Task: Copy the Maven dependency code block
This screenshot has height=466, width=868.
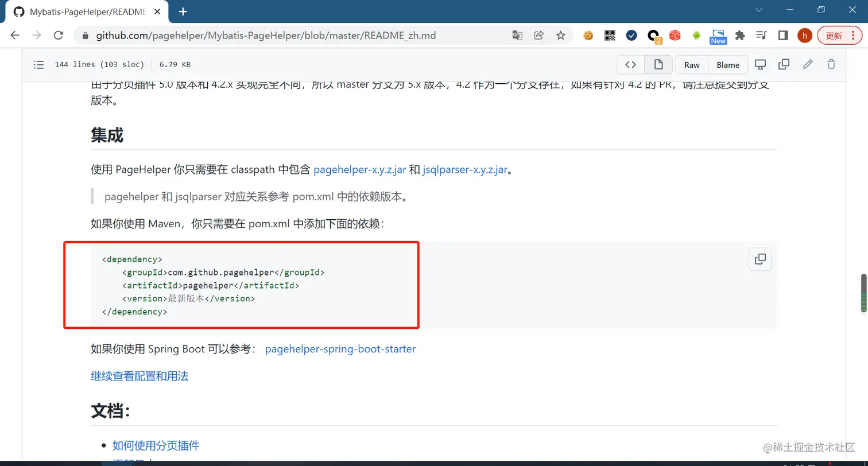Action: pyautogui.click(x=760, y=259)
